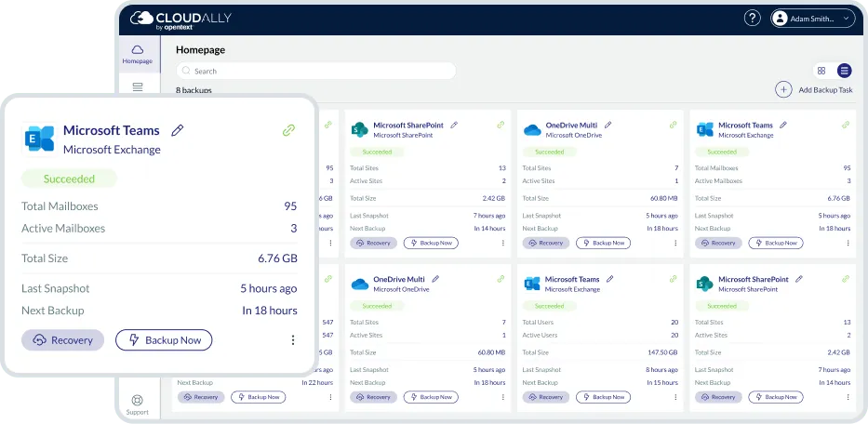Screen dimensions: 868x424
Task: Click the link icon on the small 95-mailbox Teams card
Action: 846,126
